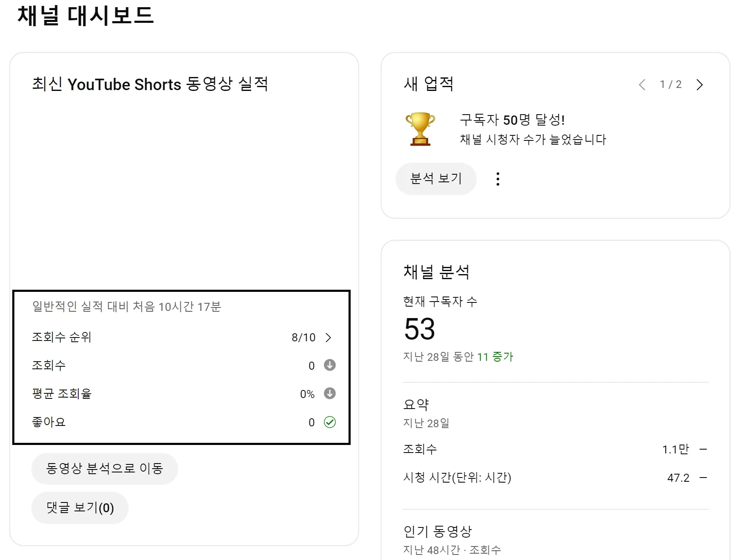The width and height of the screenshot is (733, 560).
Task: Open the three-dot menu beside 분석 보기
Action: [498, 179]
